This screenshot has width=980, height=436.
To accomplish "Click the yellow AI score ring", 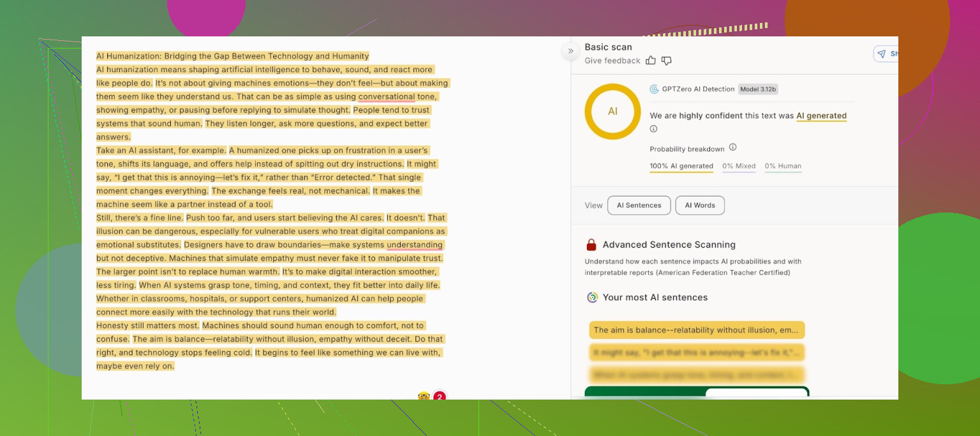I will [612, 112].
